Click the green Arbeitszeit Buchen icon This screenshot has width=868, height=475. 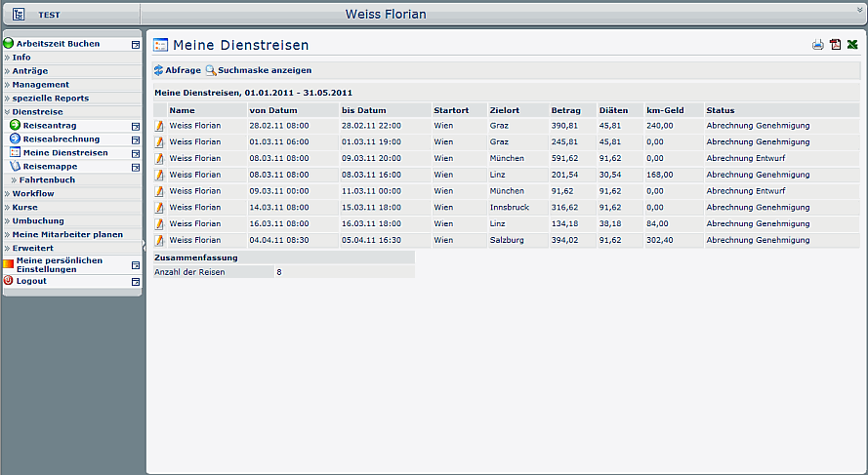(9, 44)
